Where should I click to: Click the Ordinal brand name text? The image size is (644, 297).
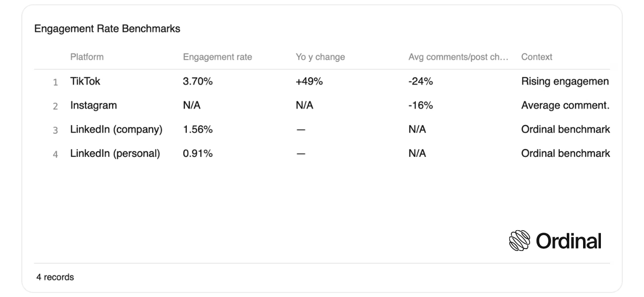click(569, 242)
